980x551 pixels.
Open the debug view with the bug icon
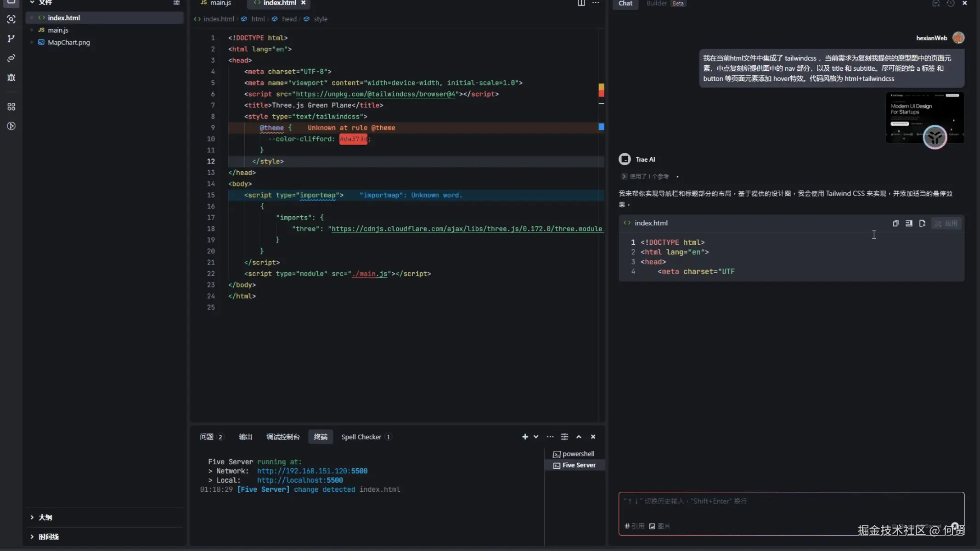pos(11,78)
